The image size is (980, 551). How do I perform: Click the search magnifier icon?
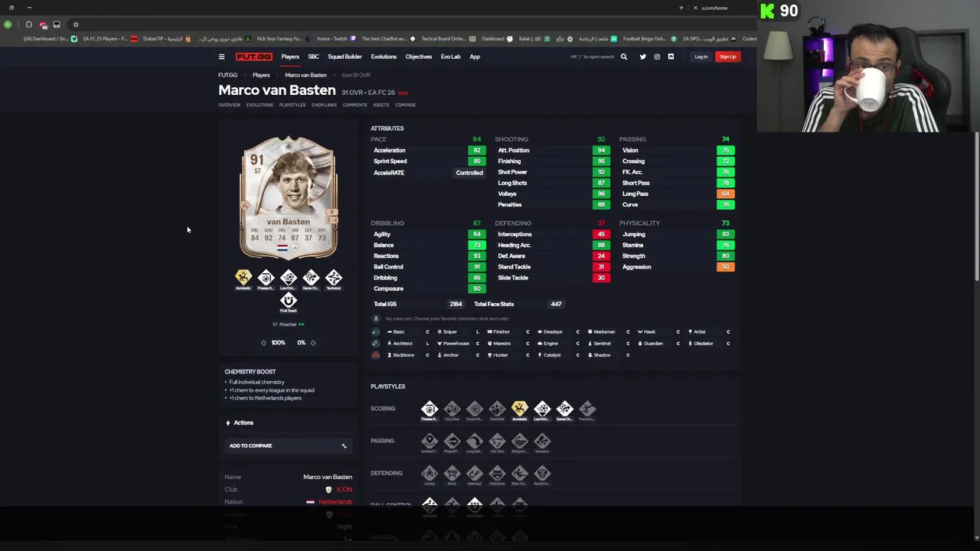pyautogui.click(x=623, y=57)
